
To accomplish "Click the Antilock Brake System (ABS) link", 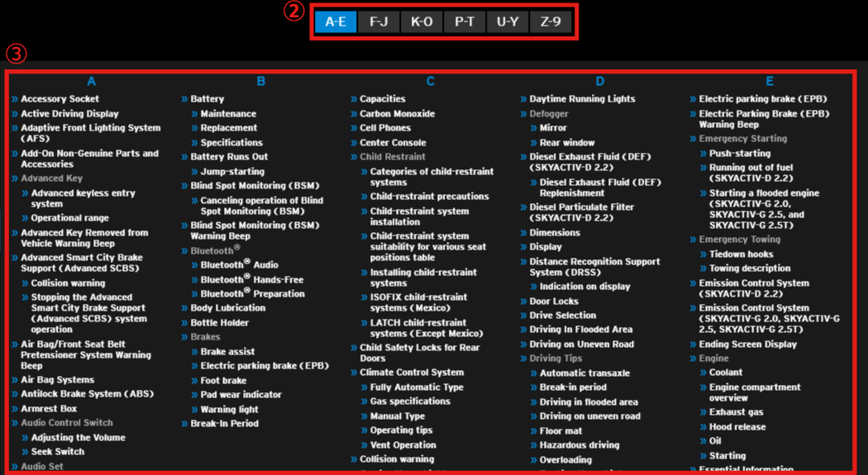I will coord(87,394).
